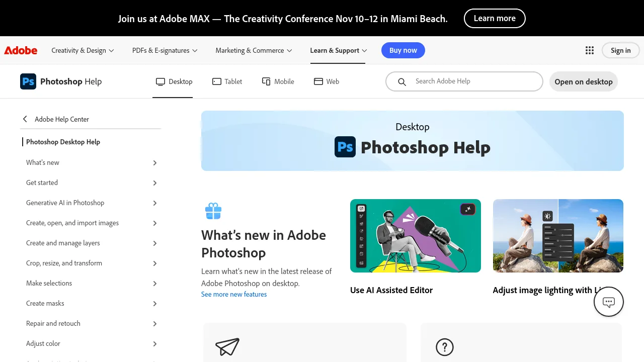Open the Create masks item
Screen dimensions: 644x362
45,303
